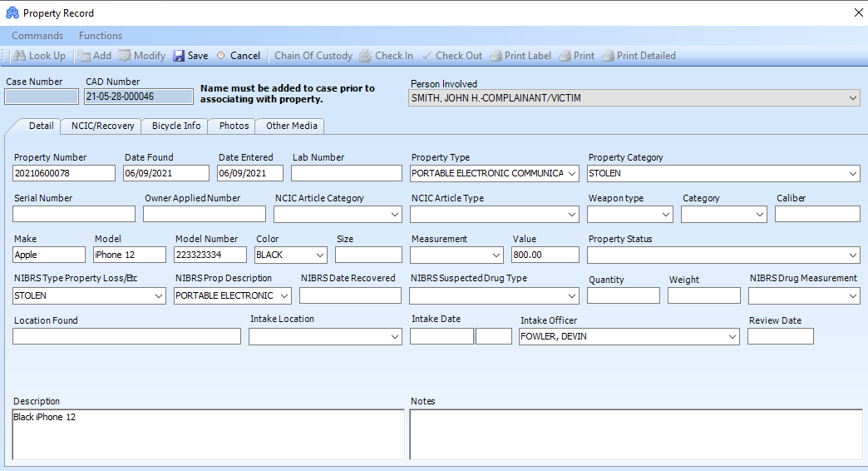
Task: Click the Quantity field
Action: [624, 295]
